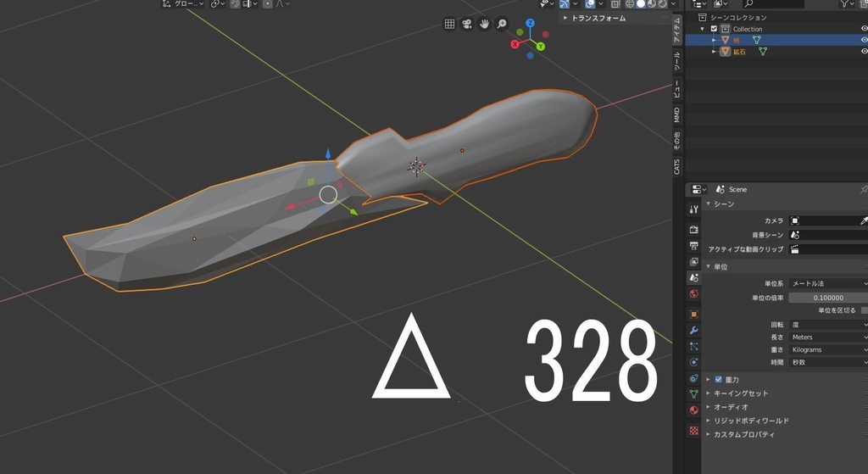The width and height of the screenshot is (868, 474).
Task: Open the Object Data green triangle icon
Action: 693,394
